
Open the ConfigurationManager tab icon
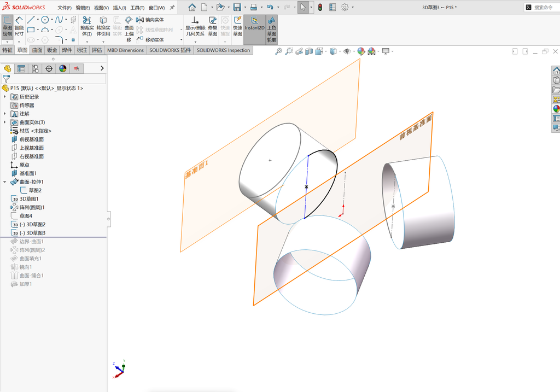[35, 68]
